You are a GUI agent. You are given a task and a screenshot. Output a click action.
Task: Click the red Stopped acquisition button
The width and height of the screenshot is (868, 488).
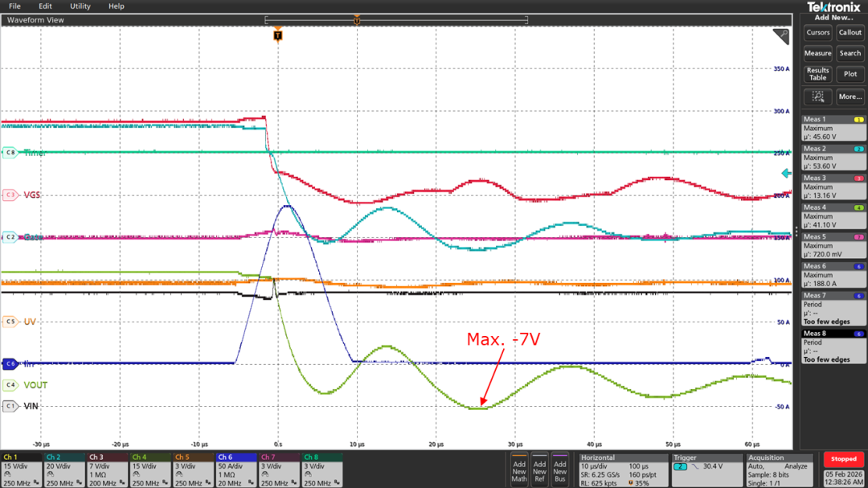[844, 459]
